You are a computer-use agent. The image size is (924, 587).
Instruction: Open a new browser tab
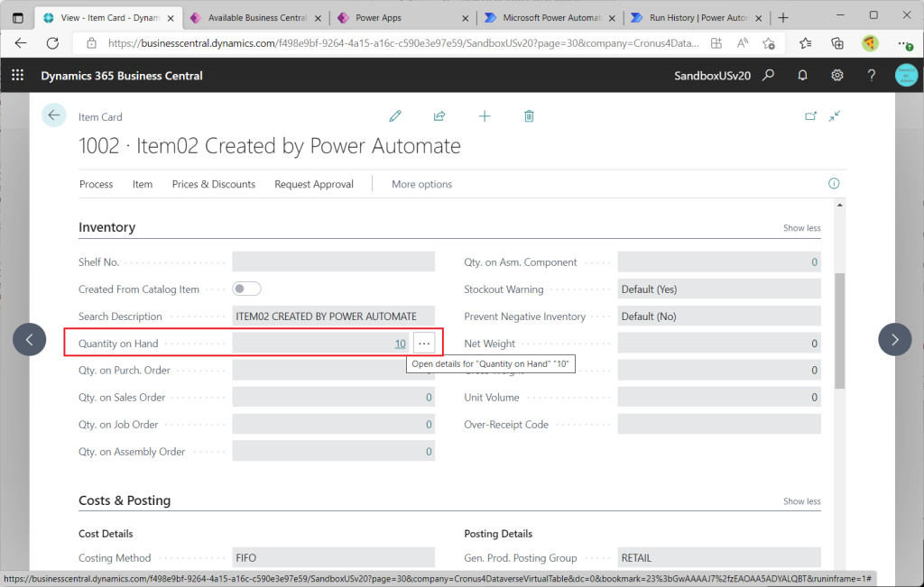(783, 18)
